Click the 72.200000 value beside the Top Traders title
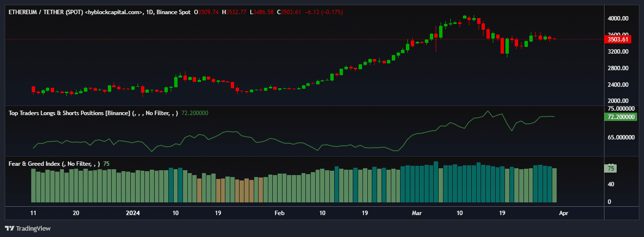 point(195,113)
